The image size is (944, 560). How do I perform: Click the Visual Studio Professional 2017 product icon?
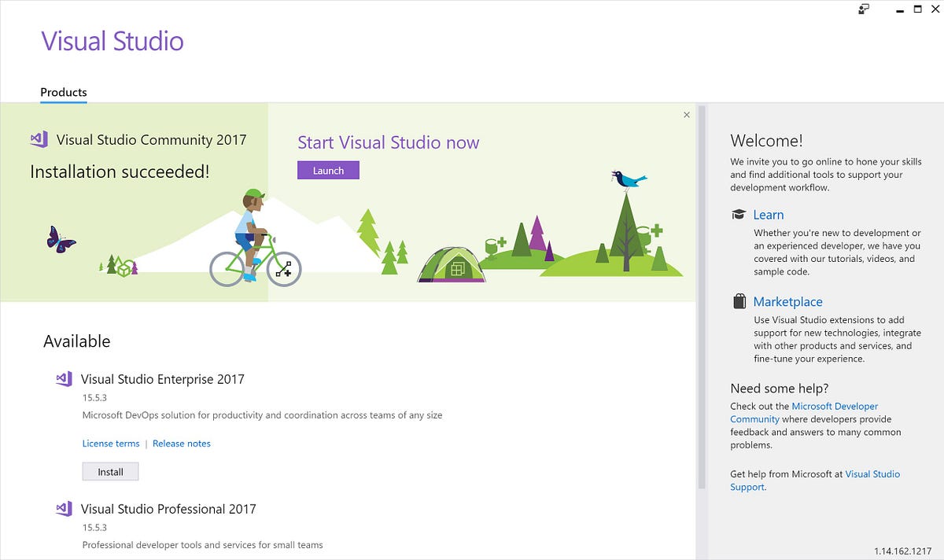[x=64, y=508]
